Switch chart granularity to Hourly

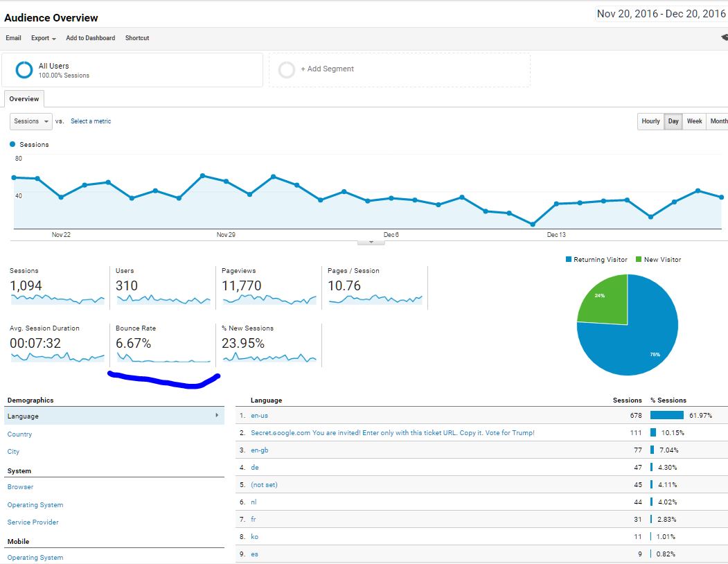(x=650, y=121)
